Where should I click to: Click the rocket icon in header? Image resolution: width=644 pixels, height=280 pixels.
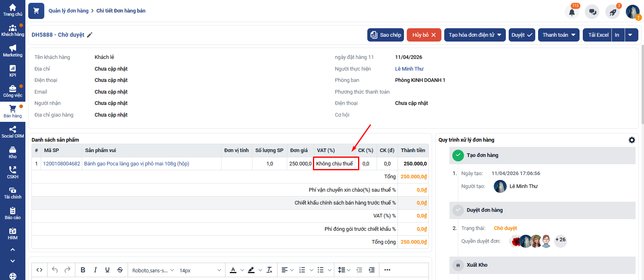pyautogui.click(x=613, y=12)
